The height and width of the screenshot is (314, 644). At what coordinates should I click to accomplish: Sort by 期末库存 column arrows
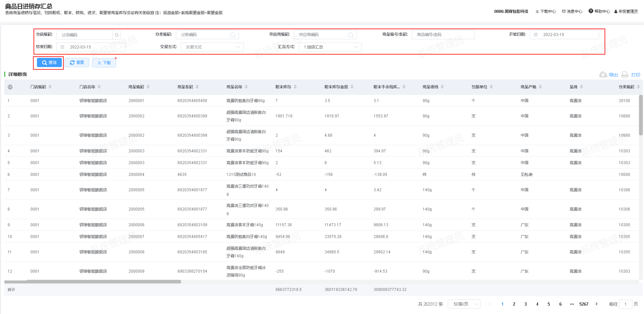295,87
